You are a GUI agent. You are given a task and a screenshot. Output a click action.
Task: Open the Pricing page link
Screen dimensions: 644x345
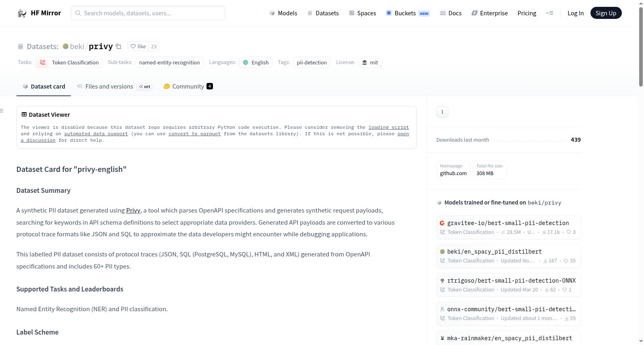point(527,13)
